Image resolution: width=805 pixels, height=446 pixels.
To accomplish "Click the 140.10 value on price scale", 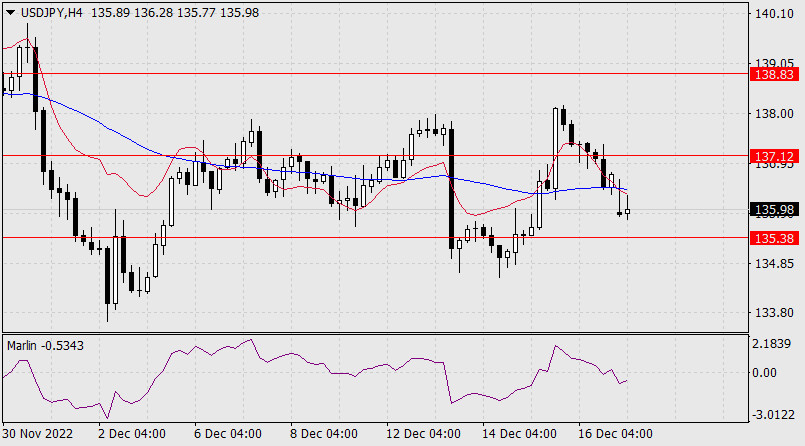I will click(x=775, y=14).
